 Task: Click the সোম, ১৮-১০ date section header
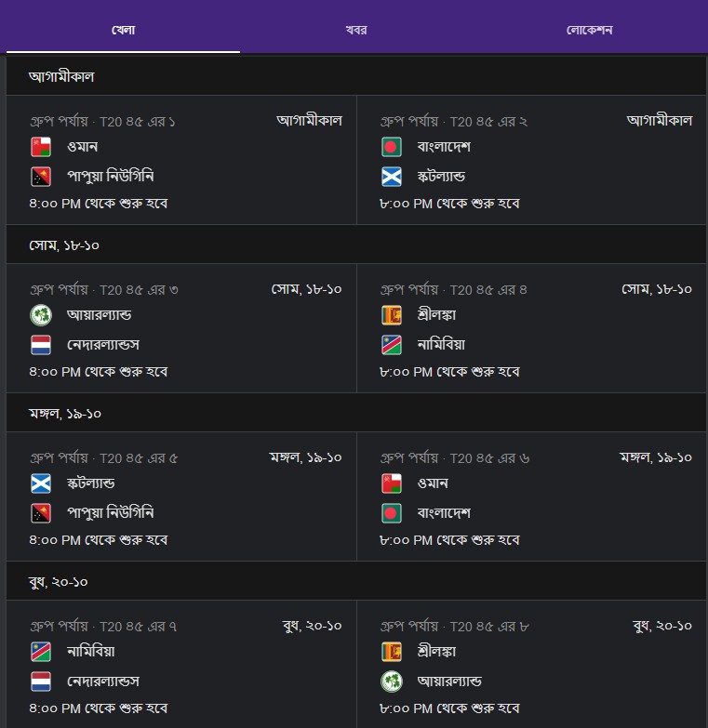(x=356, y=245)
